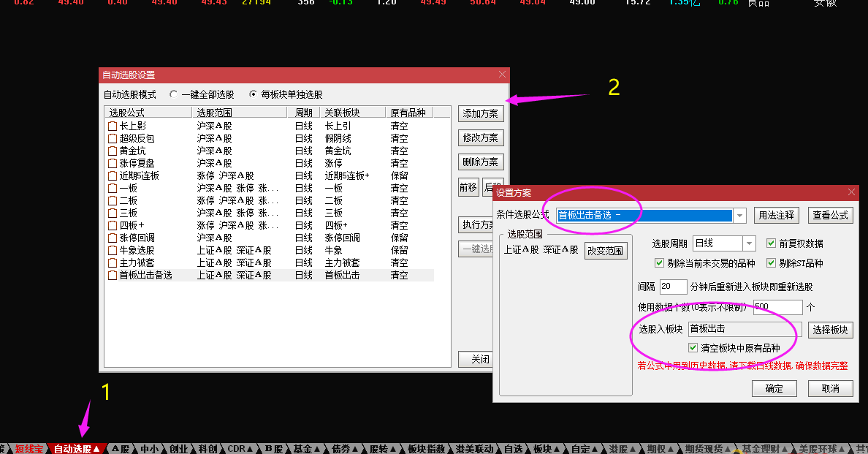Click 前移 button
Image resolution: width=868 pixels, height=454 pixels.
tap(468, 187)
